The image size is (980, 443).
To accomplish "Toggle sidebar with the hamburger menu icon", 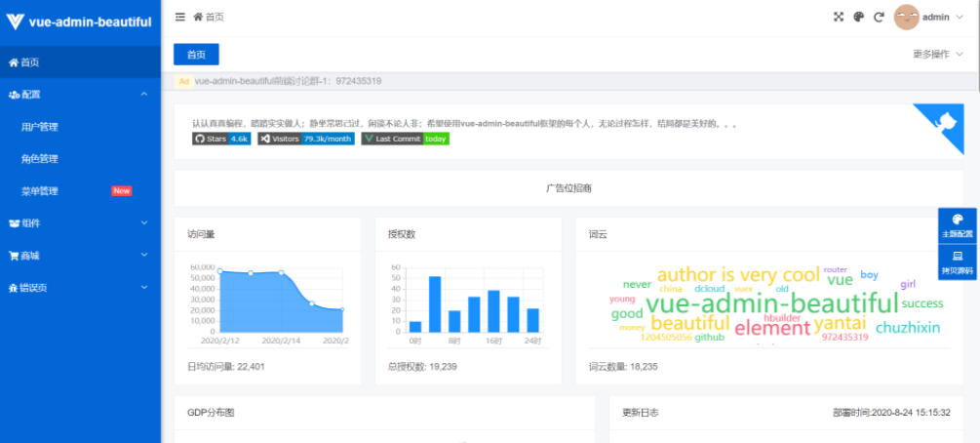I will [180, 17].
